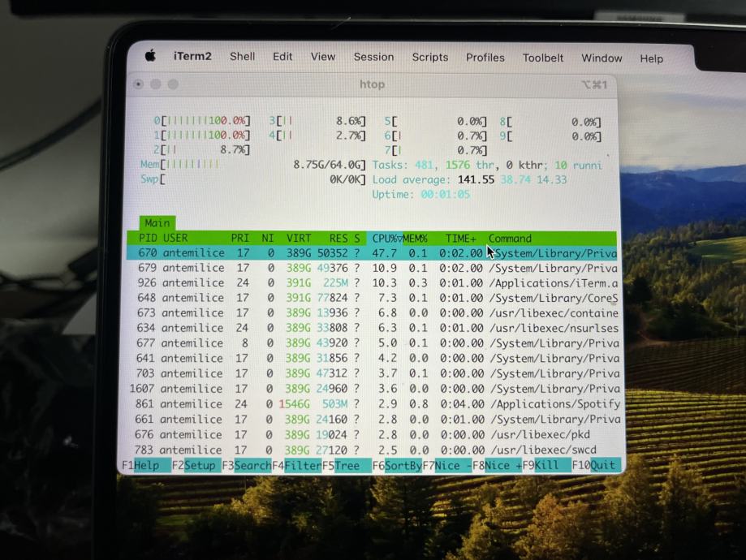This screenshot has height=560, width=746.
Task: Select pkd process row PID 676
Action: tap(372, 434)
